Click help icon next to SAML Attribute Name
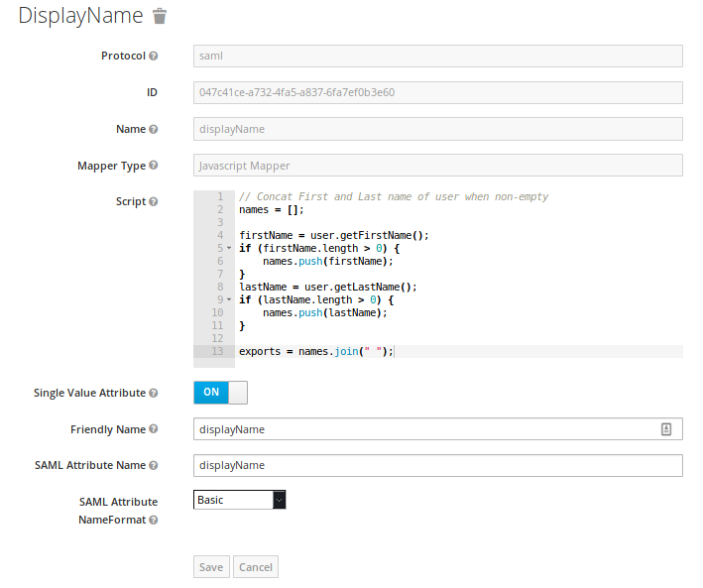 (x=154, y=466)
